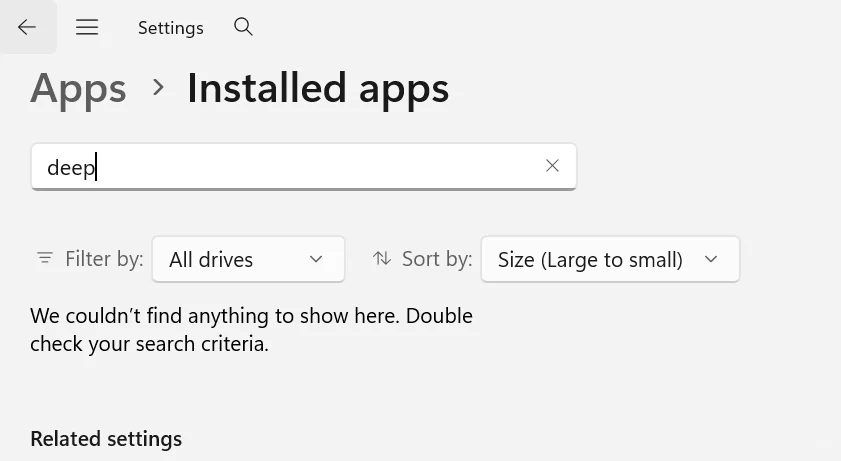Open the Size (Large to small) dropdown
This screenshot has width=841, height=461.
point(610,259)
